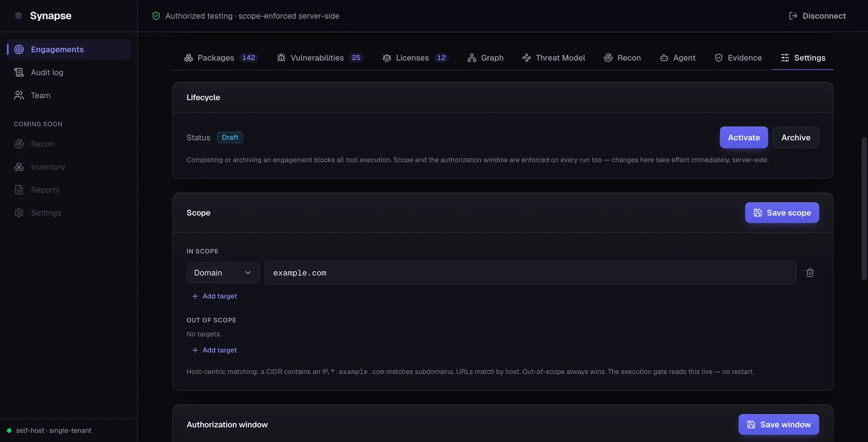The height and width of the screenshot is (442, 868).
Task: Switch to the Recon tab
Action: [x=622, y=57]
